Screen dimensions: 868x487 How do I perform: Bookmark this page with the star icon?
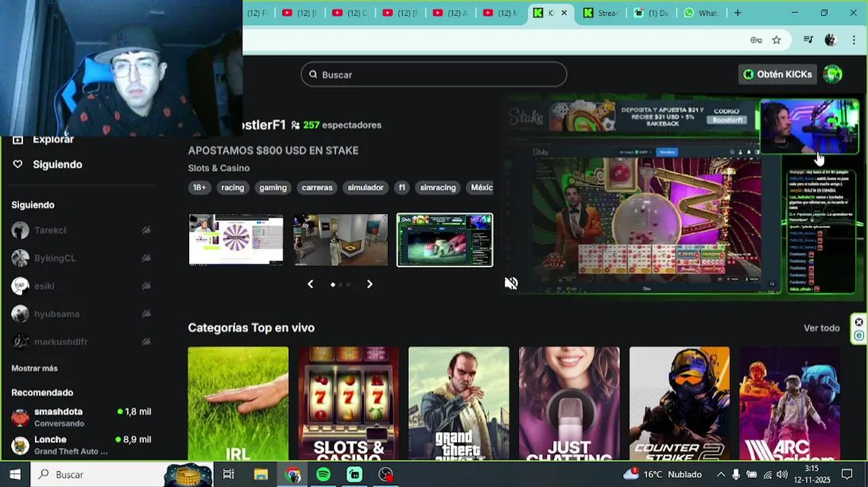(777, 40)
